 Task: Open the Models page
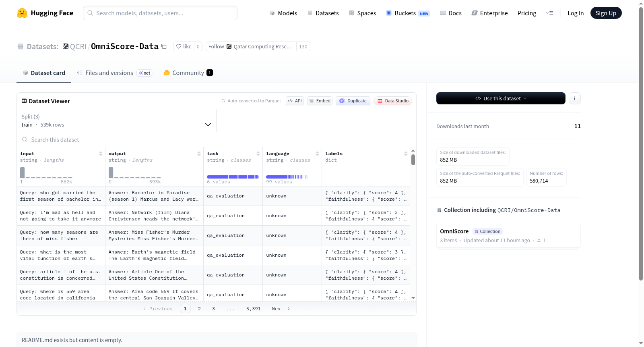pyautogui.click(x=283, y=13)
